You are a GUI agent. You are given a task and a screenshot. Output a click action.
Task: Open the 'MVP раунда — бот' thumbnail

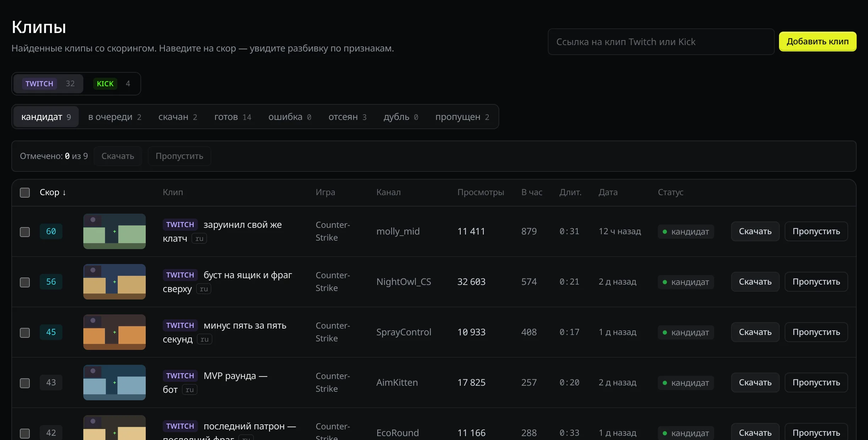tap(115, 383)
